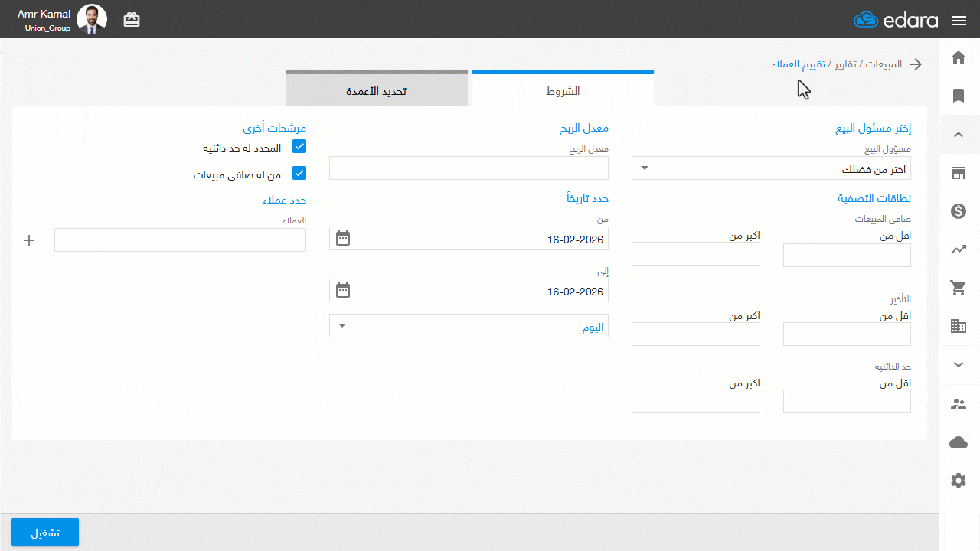Image resolution: width=980 pixels, height=551 pixels.
Task: Open the dollar sign sidebar icon
Action: [959, 211]
